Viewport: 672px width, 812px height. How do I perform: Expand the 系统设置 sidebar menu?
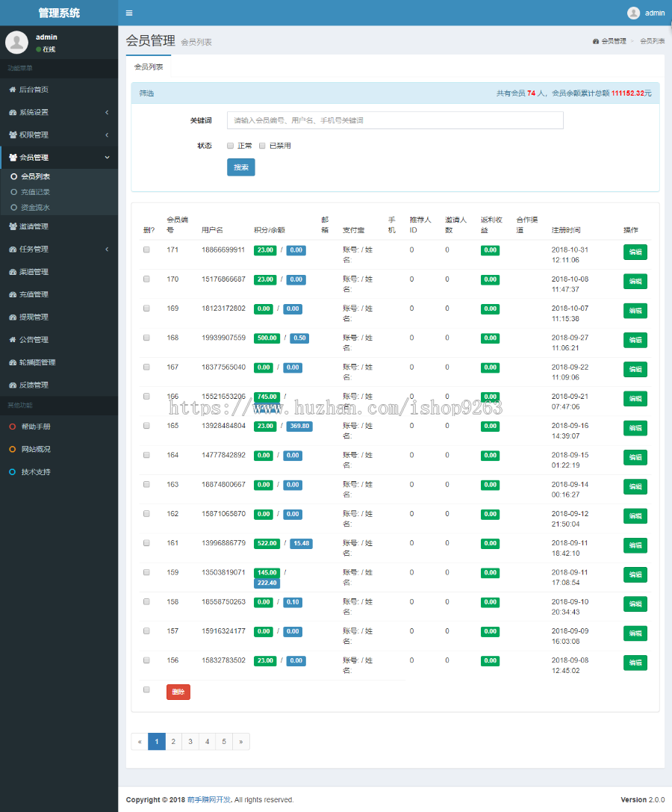click(x=59, y=112)
